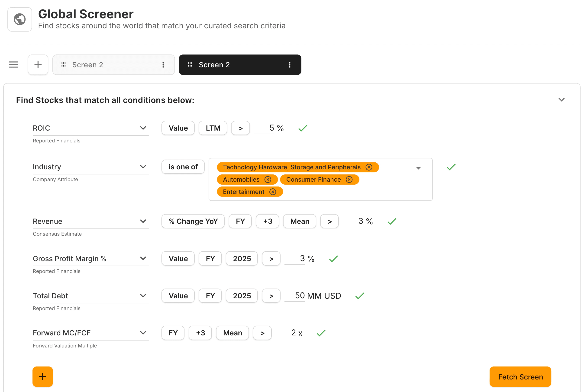581x392 pixels.
Task: Click the "is one of" operator button
Action: (x=183, y=167)
